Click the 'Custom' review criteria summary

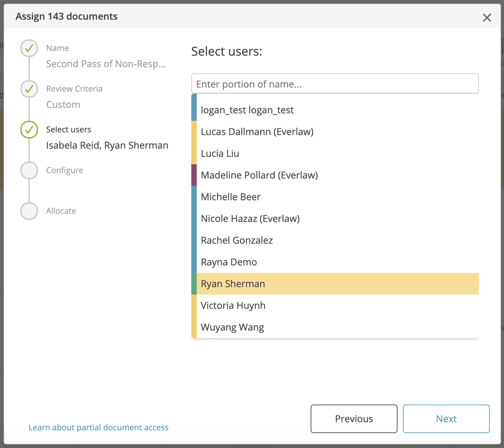pos(63,105)
